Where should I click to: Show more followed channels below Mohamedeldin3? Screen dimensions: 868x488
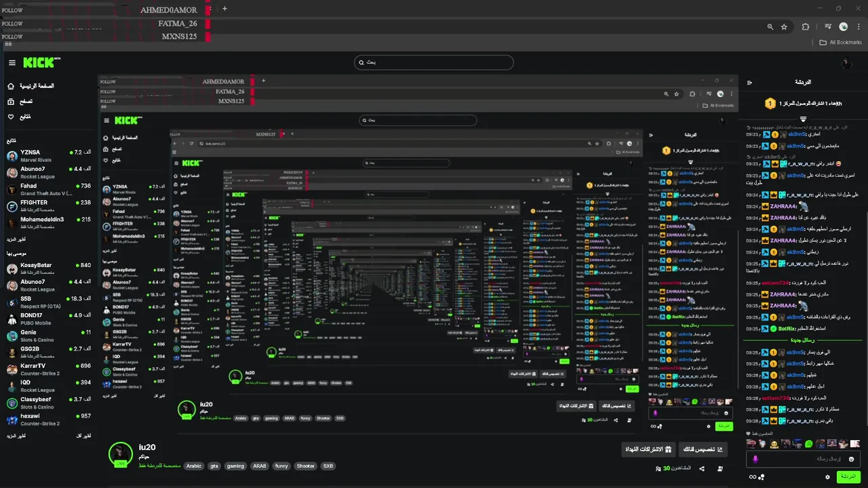coord(16,240)
